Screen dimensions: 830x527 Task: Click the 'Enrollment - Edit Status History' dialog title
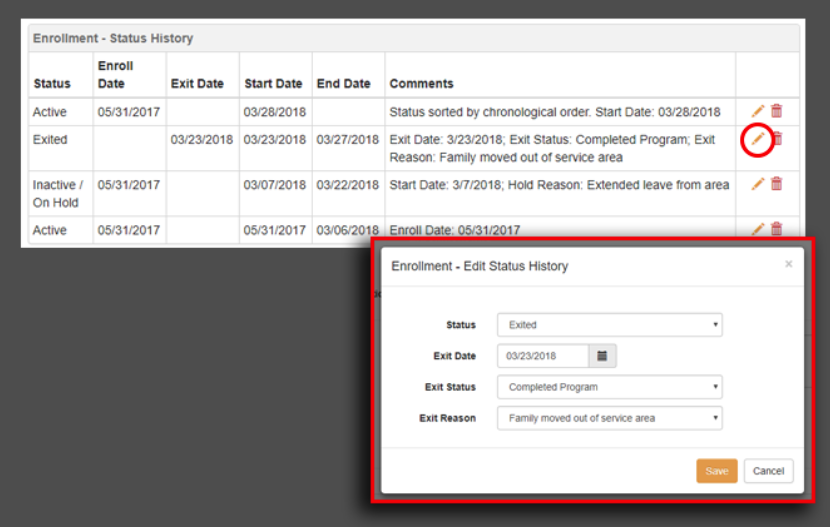tap(480, 266)
